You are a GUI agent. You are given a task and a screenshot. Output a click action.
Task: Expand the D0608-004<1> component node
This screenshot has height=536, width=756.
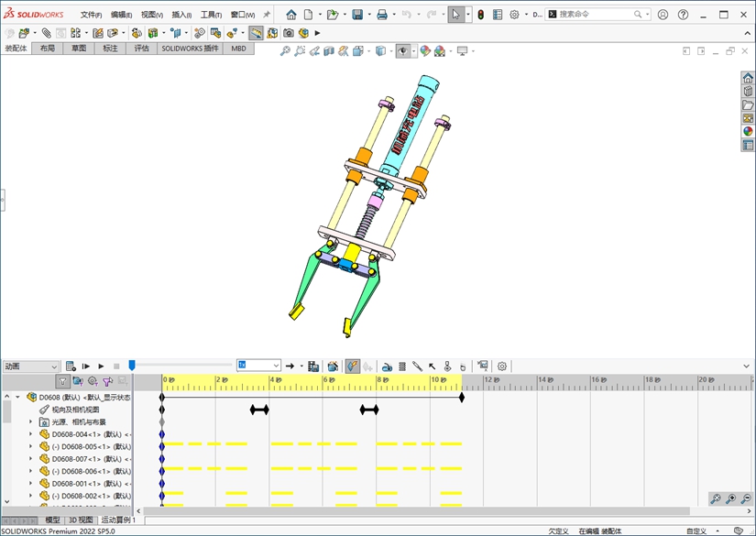30,434
